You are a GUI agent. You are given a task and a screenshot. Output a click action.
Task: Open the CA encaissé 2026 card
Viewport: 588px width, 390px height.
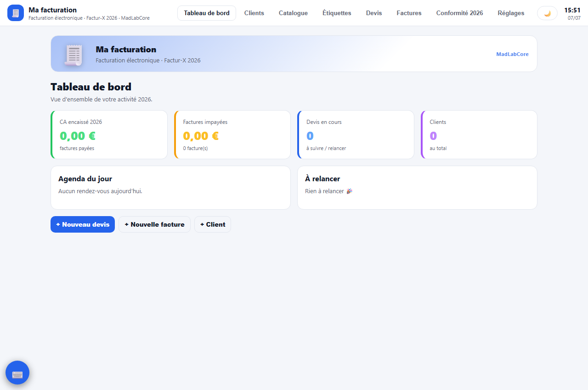coord(109,134)
